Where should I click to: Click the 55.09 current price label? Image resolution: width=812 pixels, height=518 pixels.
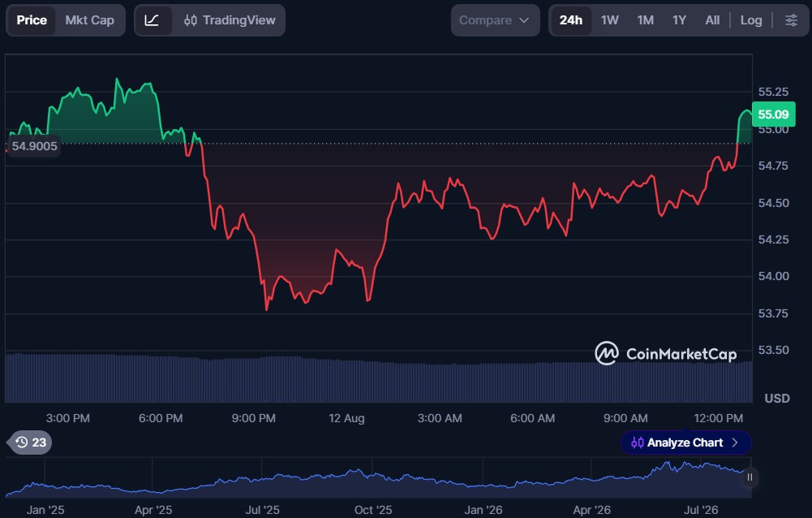click(773, 114)
